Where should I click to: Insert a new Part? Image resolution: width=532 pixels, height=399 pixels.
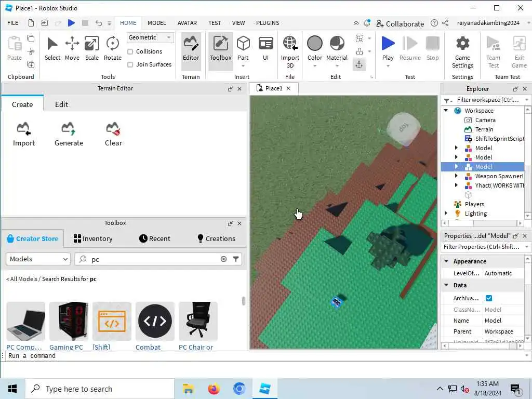point(243,49)
